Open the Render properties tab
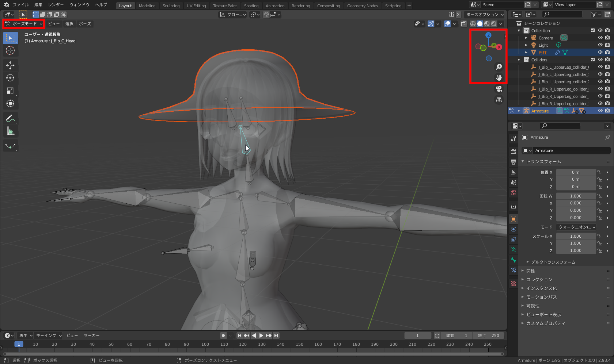The height and width of the screenshot is (364, 614). [x=513, y=152]
